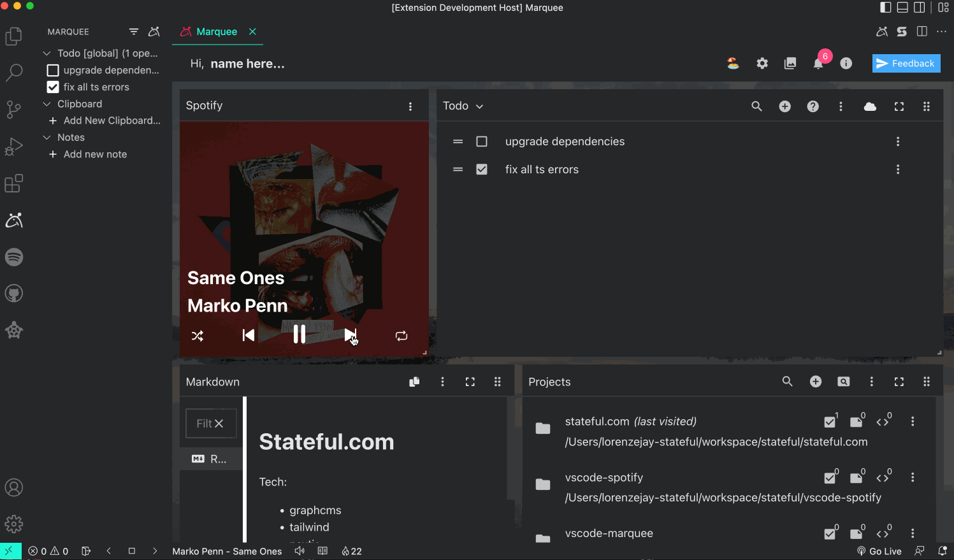Copy Markdown content with the copy icon
The height and width of the screenshot is (560, 954).
point(414,382)
